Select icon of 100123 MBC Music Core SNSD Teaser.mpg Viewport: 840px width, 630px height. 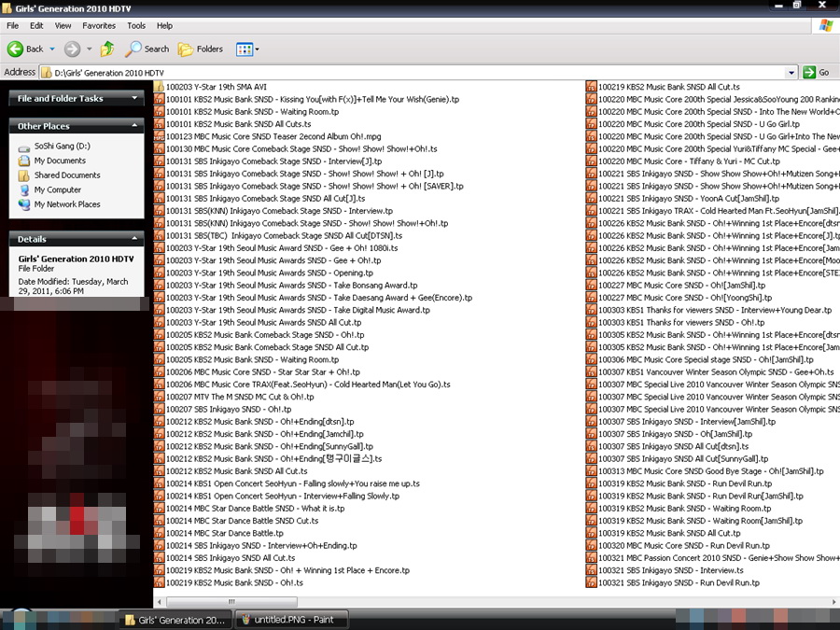click(159, 136)
